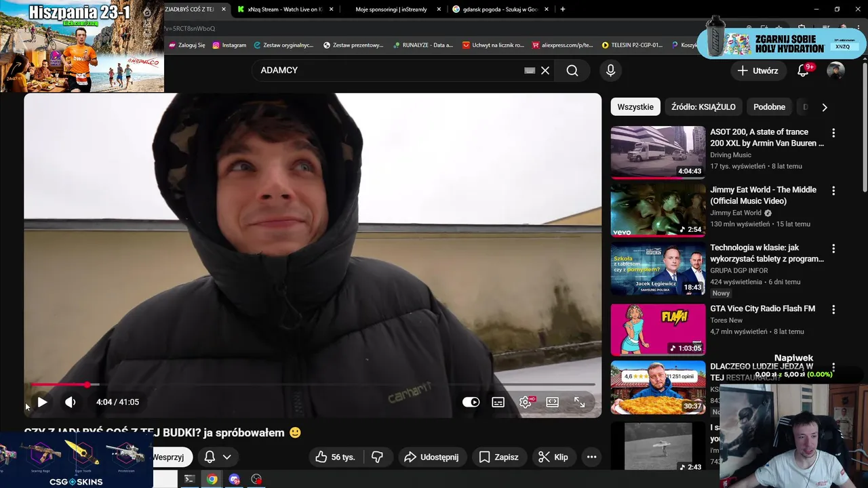This screenshot has width=868, height=488.
Task: Share video with Udostępnij button
Action: [431, 457]
